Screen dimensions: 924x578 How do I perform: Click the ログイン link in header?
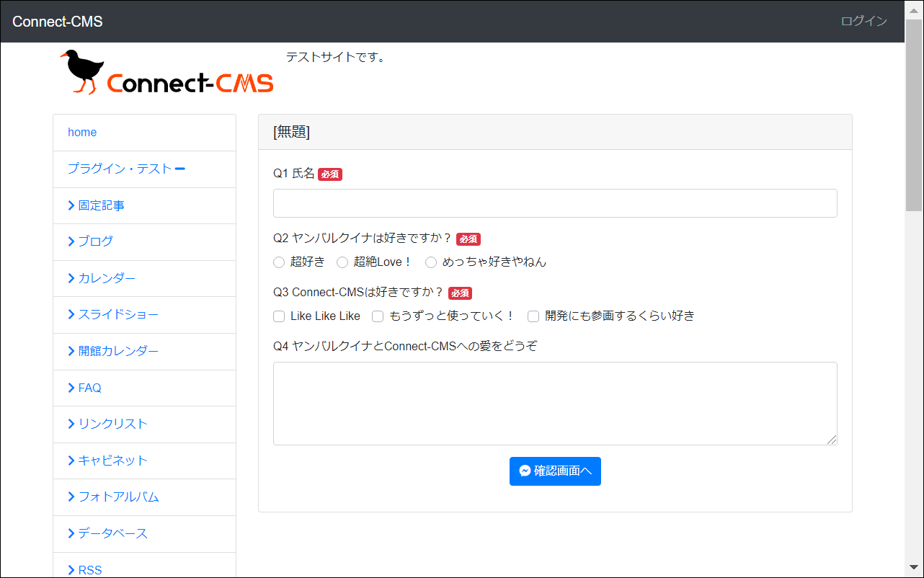(x=864, y=22)
